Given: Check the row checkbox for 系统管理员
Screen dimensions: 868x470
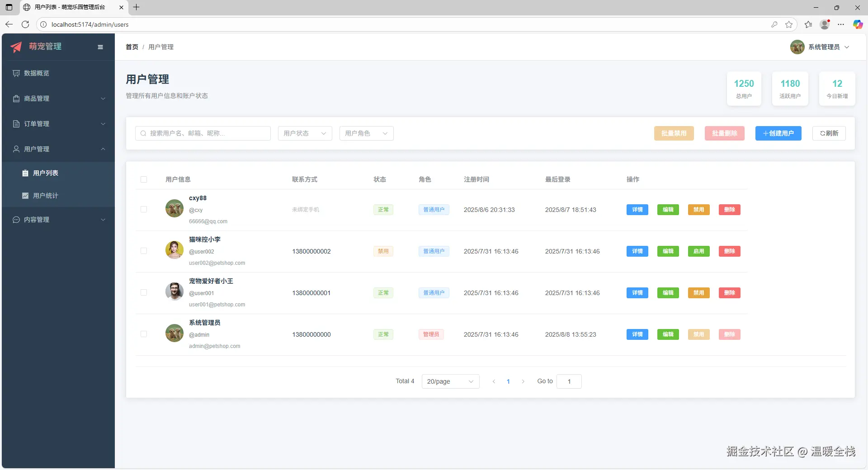Looking at the screenshot, I should (144, 334).
